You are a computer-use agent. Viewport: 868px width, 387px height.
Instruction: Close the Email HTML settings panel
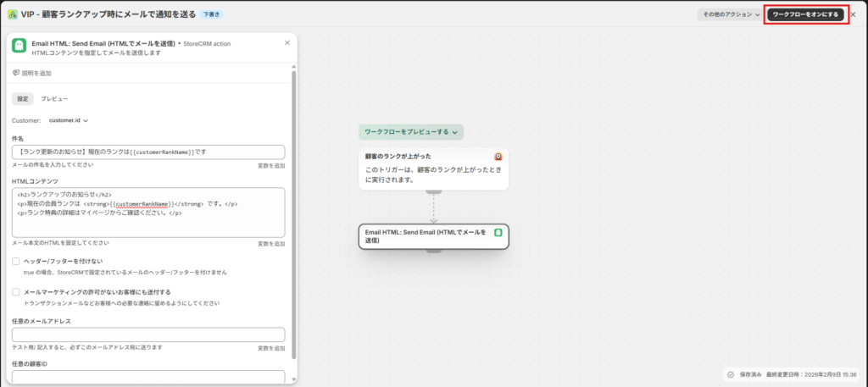tap(287, 42)
